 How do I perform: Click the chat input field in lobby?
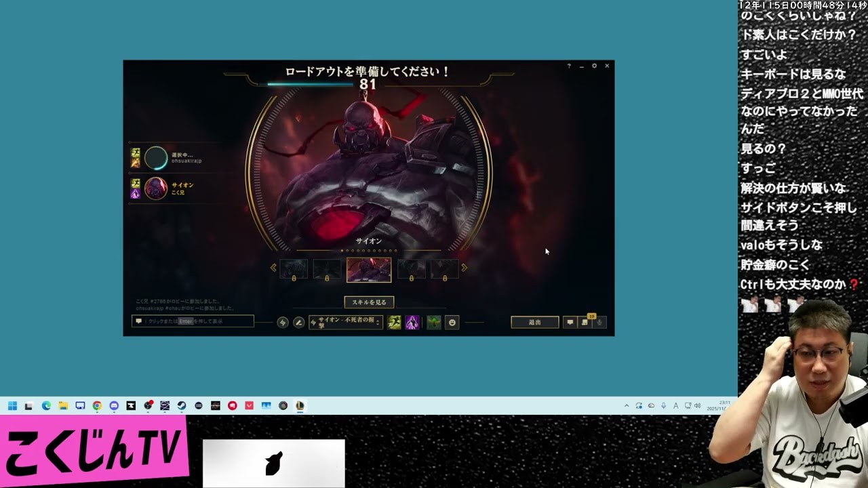tap(193, 321)
